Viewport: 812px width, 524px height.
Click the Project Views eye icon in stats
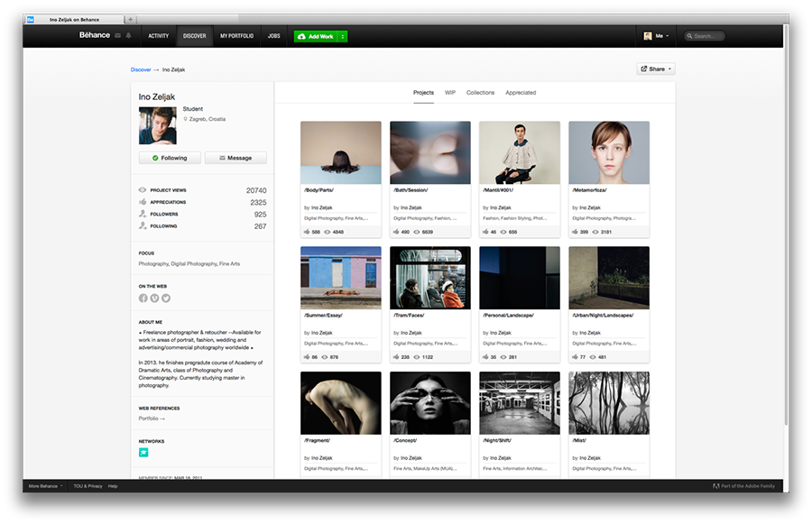pos(143,190)
